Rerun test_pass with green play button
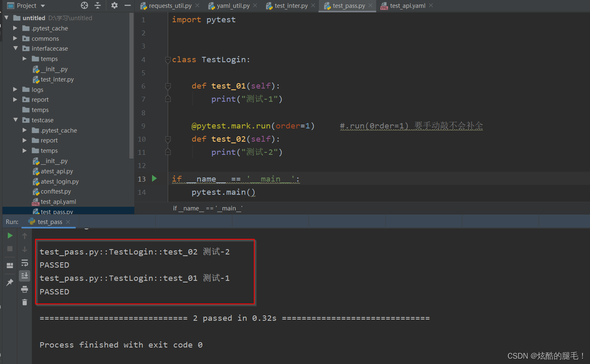Image resolution: width=590 pixels, height=364 pixels. point(10,236)
